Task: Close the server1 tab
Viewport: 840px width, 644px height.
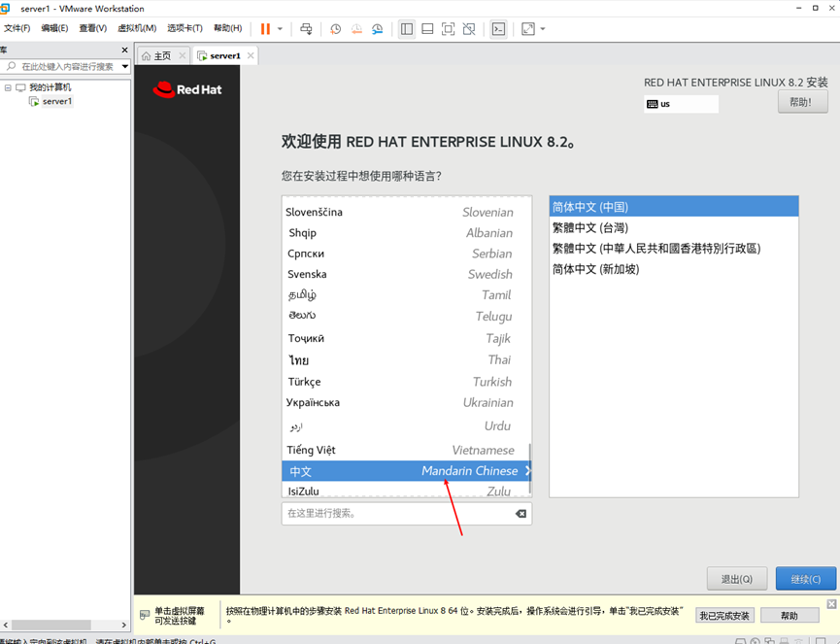Action: click(x=251, y=55)
